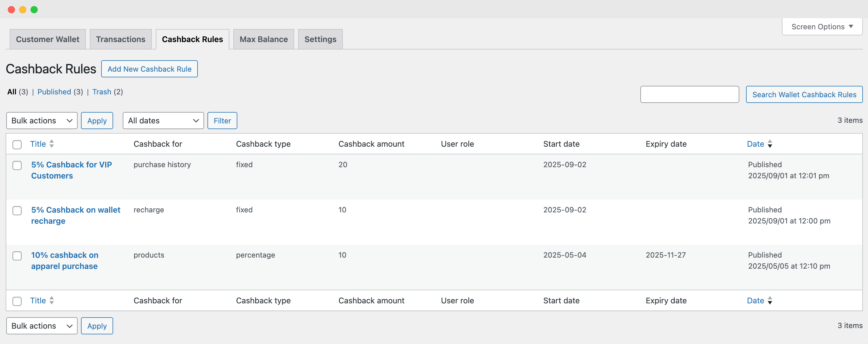The height and width of the screenshot is (344, 868).
Task: Sort the table by Date column
Action: click(755, 144)
